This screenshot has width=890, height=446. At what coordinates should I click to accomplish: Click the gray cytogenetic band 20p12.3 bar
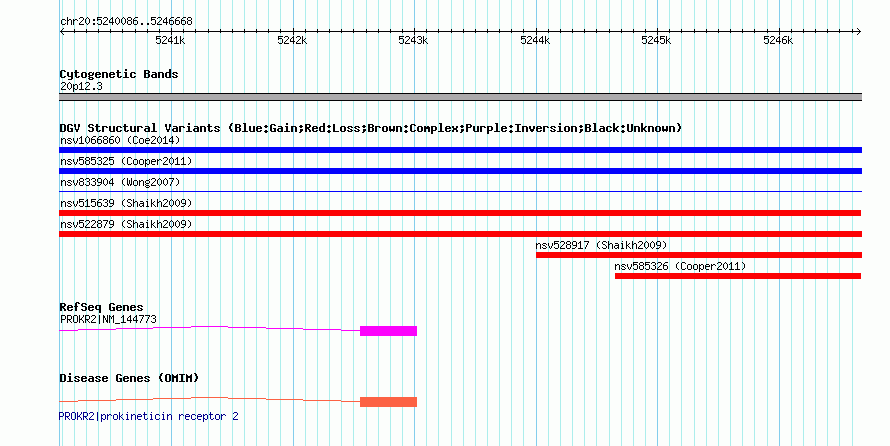click(x=460, y=97)
